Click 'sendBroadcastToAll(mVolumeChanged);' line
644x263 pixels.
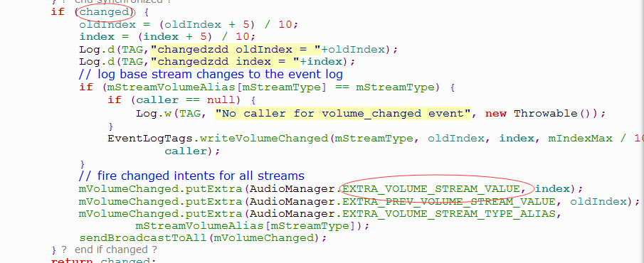(x=203, y=238)
